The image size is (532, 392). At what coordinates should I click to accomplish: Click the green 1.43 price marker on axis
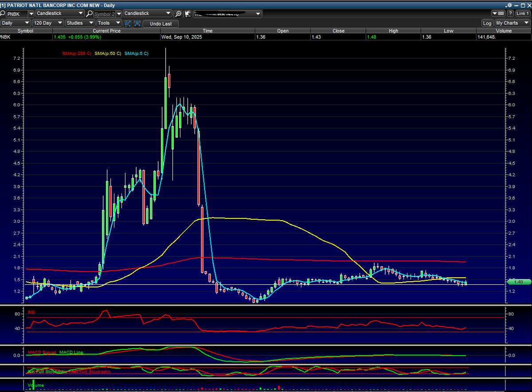pos(519,282)
